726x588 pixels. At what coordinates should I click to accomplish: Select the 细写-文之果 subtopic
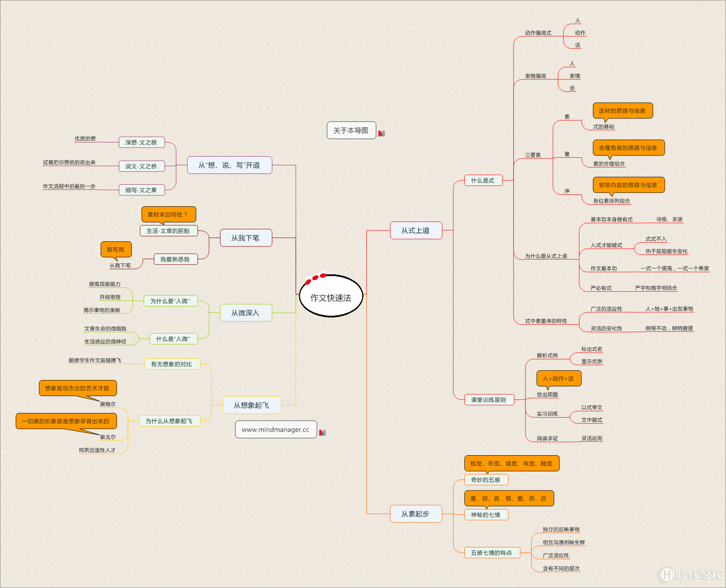(x=142, y=190)
